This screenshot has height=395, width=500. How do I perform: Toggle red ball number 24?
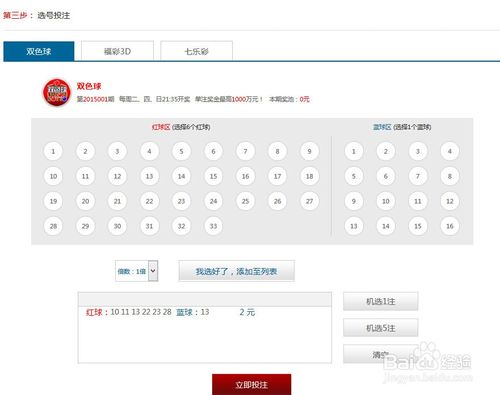213,201
